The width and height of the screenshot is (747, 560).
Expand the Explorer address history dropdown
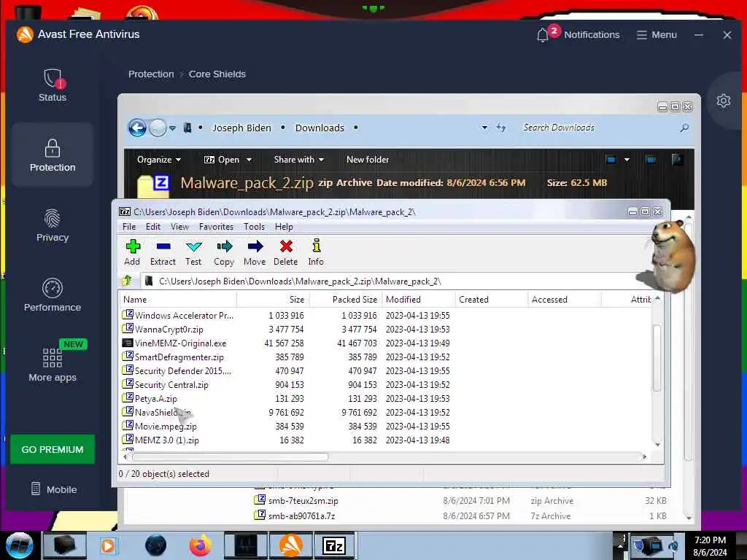(484, 128)
